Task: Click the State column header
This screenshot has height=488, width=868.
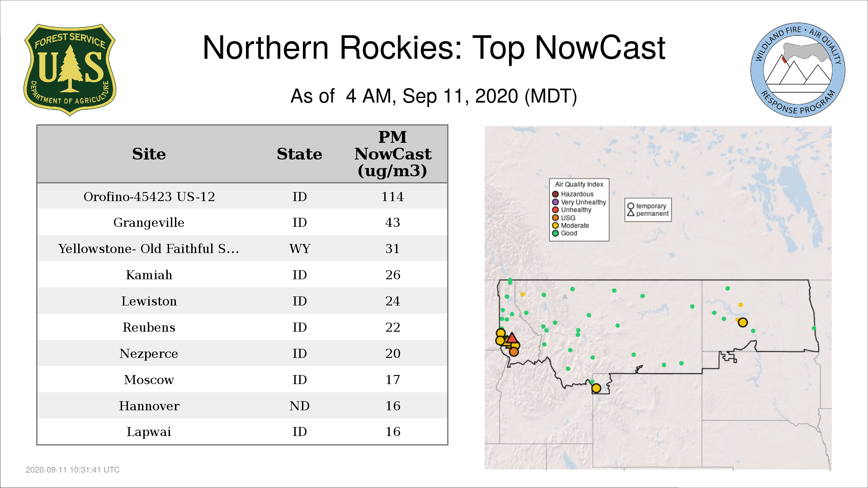Action: [299, 154]
